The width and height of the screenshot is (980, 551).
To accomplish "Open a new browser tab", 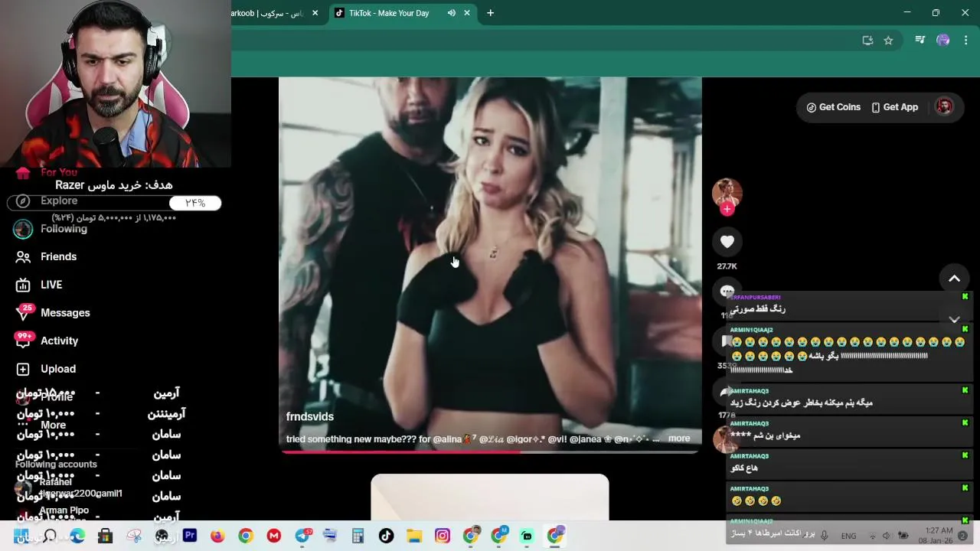I will pos(490,13).
